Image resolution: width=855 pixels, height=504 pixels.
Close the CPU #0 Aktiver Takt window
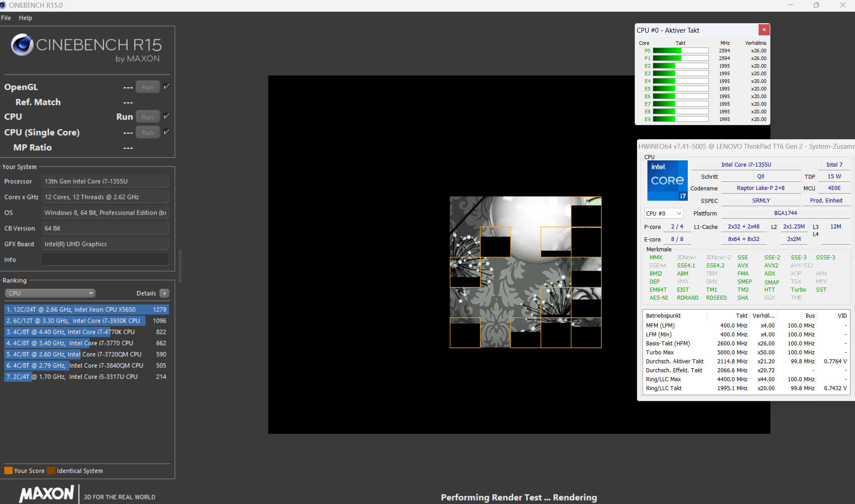coord(764,30)
